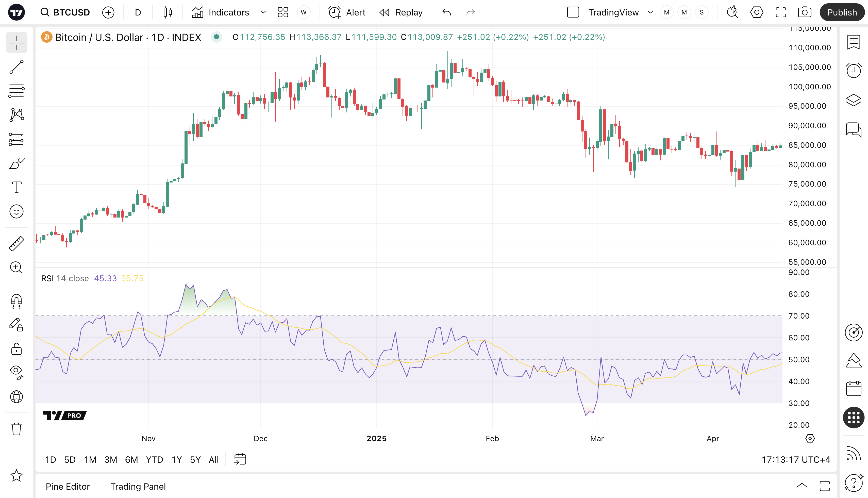Screen dimensions: 868x498
Task: Toggle magnet mode on
Action: [x=16, y=301]
